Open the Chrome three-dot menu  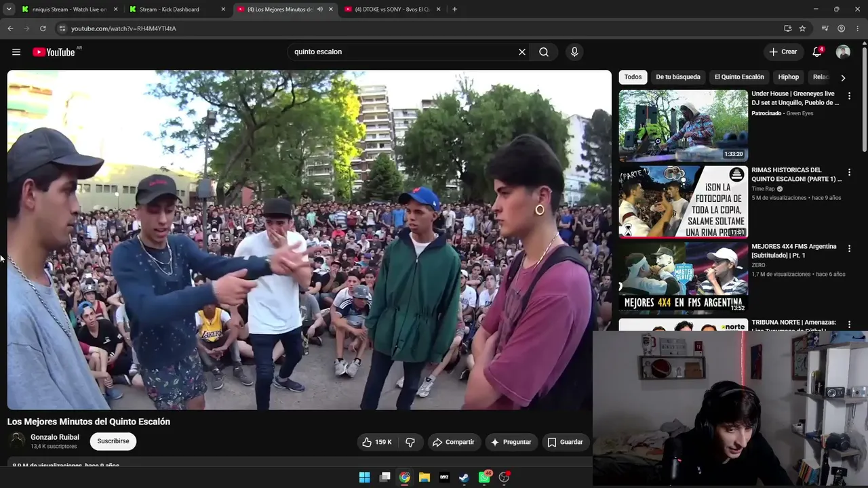click(x=857, y=28)
